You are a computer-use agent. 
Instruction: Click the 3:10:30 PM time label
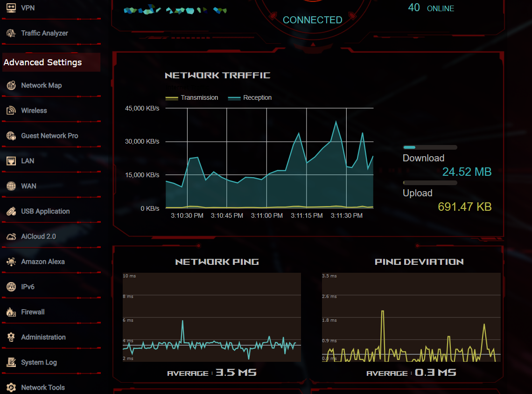pyautogui.click(x=187, y=215)
